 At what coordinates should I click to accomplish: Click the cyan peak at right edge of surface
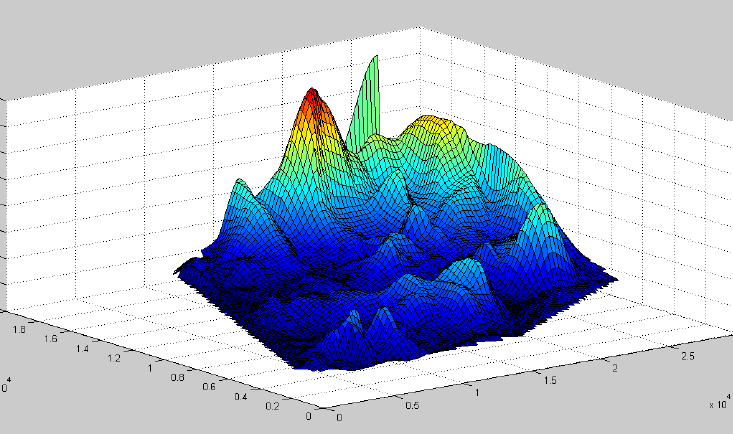(x=541, y=212)
